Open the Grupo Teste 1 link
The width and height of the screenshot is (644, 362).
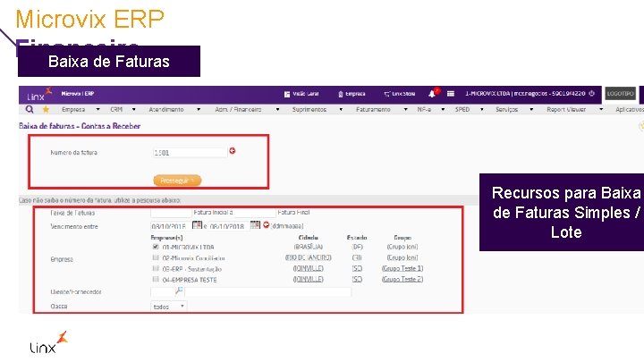[402, 268]
